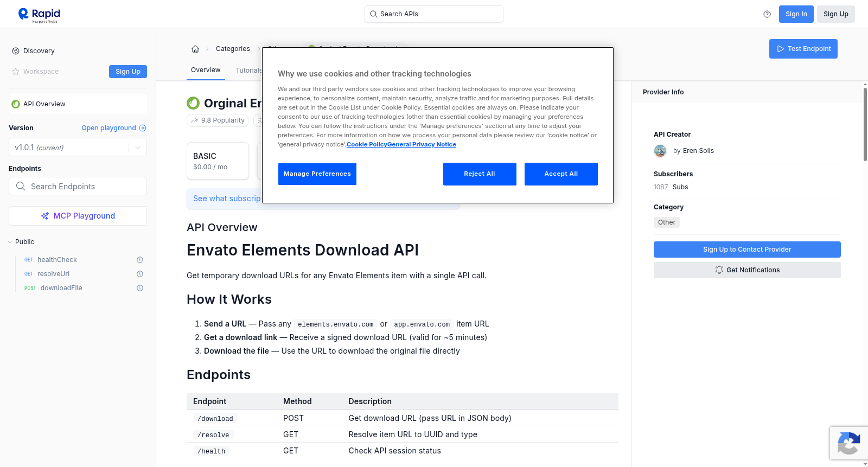Click the Rapid logo
The image size is (868, 467).
coord(39,15)
